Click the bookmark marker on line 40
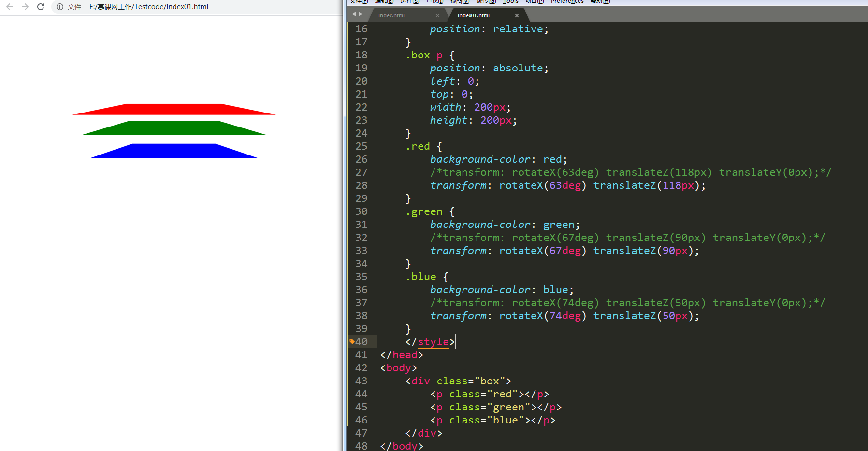The image size is (868, 451). coord(352,341)
